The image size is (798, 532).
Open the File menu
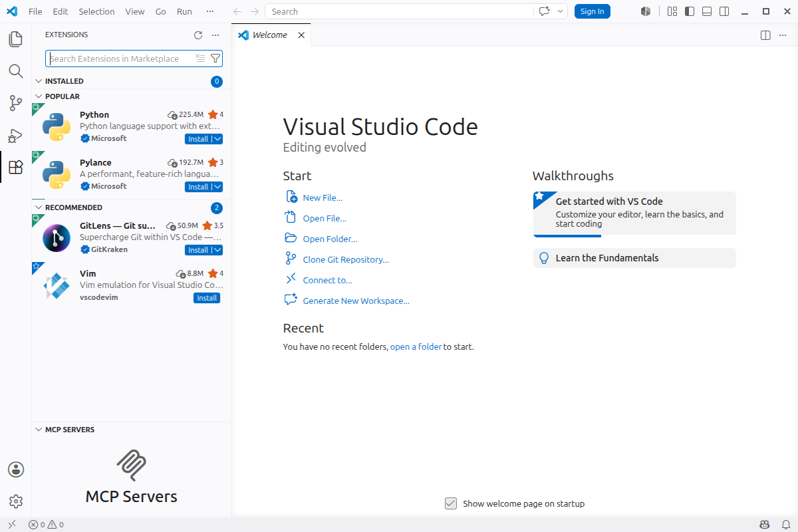pyautogui.click(x=35, y=11)
